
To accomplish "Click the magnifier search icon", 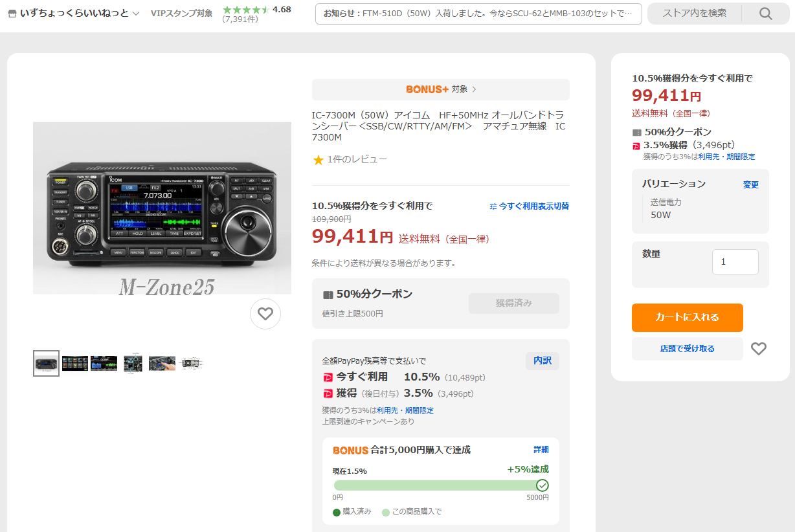I will 766,14.
